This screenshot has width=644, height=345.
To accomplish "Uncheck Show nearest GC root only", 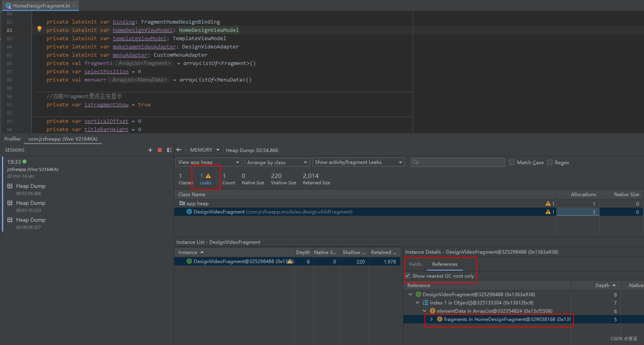I will (408, 276).
